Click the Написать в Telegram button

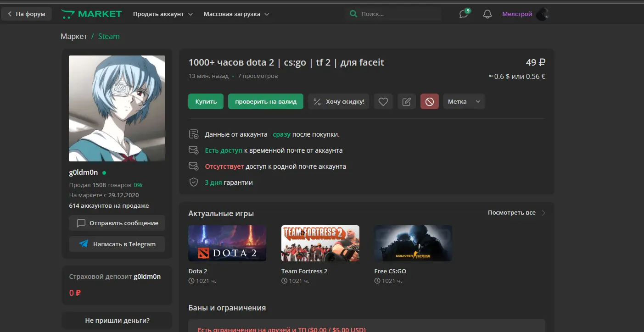pos(117,244)
